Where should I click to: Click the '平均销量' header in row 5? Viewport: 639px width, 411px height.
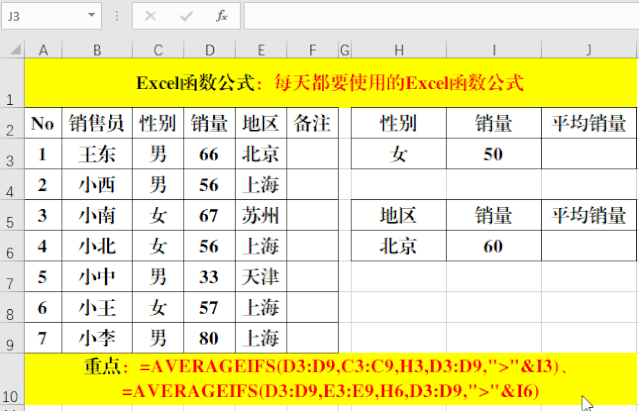tap(589, 215)
